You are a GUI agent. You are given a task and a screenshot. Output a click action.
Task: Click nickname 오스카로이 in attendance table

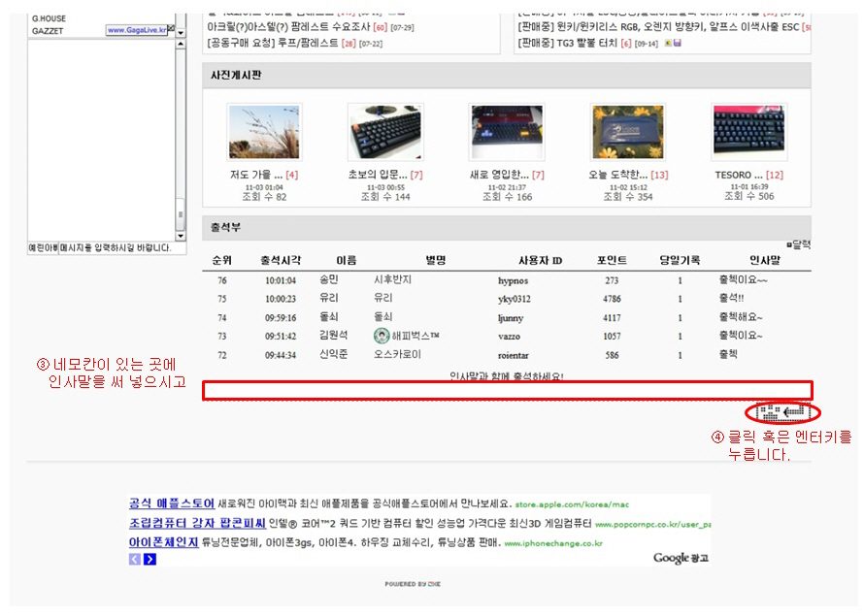397,354
